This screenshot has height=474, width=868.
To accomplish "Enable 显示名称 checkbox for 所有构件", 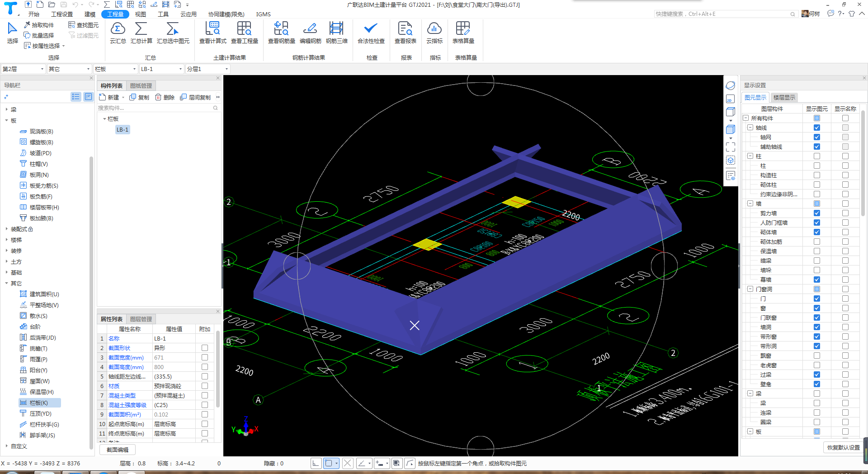I will pyautogui.click(x=845, y=118).
